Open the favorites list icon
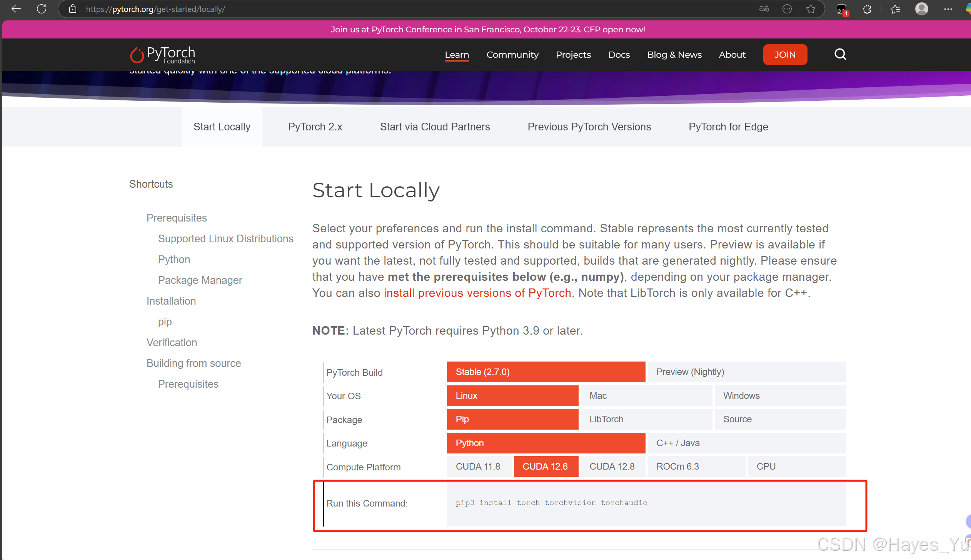 point(895,9)
